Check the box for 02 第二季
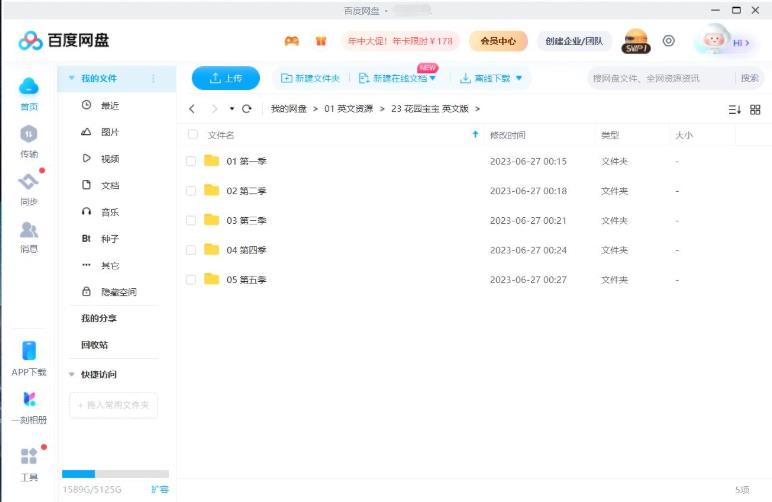Viewport: 772px width, 502px height. (191, 191)
